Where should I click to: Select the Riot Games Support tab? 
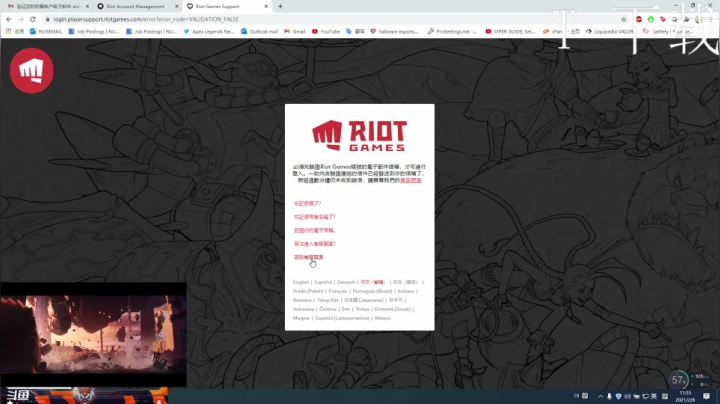[225, 6]
